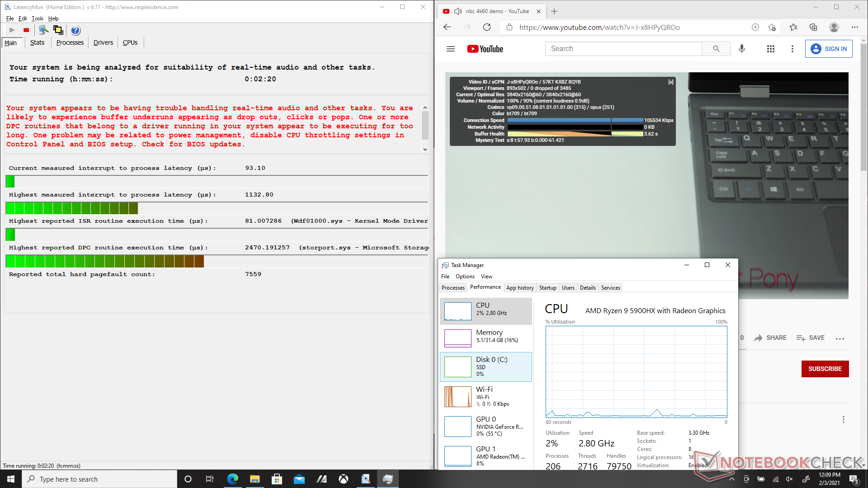Open the Windows notification center
Viewport: 868px width, 488px height.
click(854, 479)
